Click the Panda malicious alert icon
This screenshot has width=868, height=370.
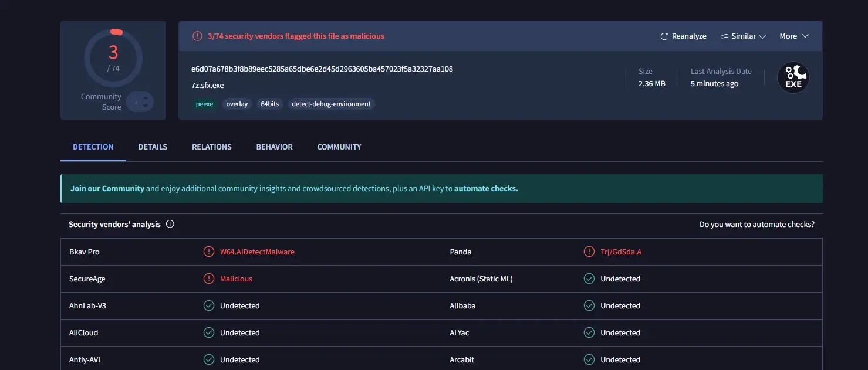(589, 252)
